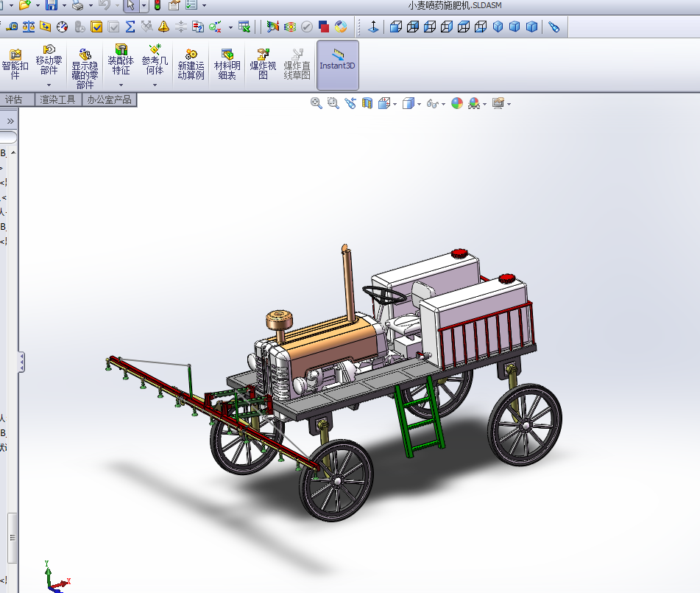Expand the collapsed panel double-chevron
Screen dimensions: 700x593
click(x=10, y=121)
